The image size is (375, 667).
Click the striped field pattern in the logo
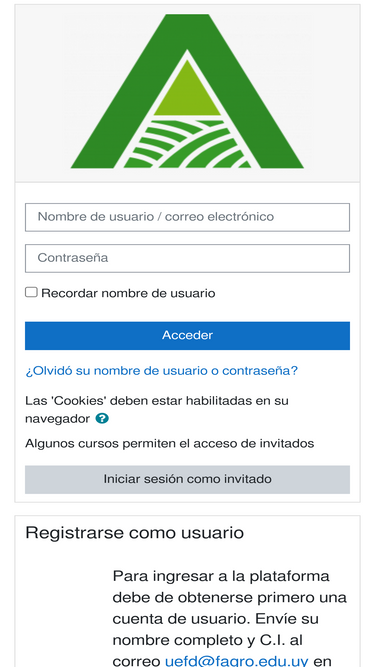(x=187, y=144)
